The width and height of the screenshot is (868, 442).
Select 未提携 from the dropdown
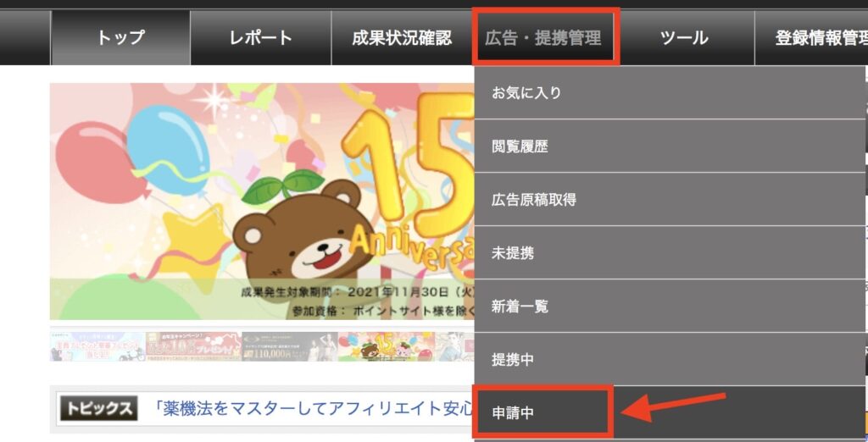coord(670,253)
